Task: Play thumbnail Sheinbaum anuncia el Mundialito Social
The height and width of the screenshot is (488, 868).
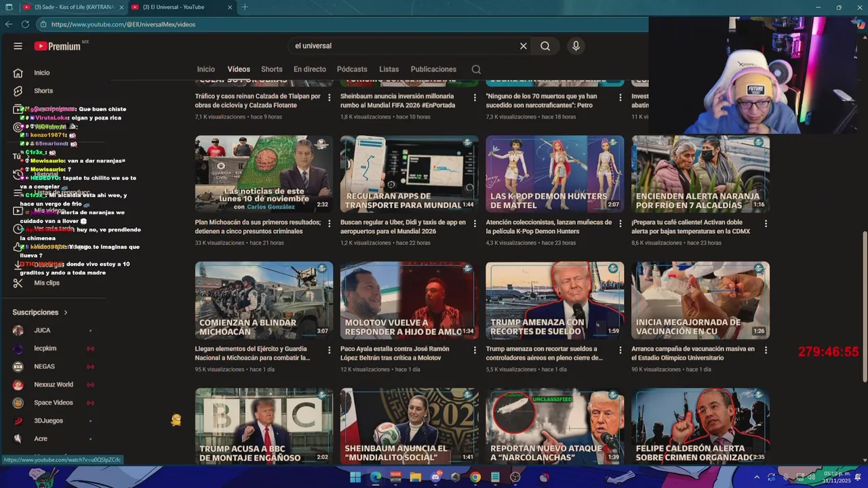Action: tap(410, 426)
